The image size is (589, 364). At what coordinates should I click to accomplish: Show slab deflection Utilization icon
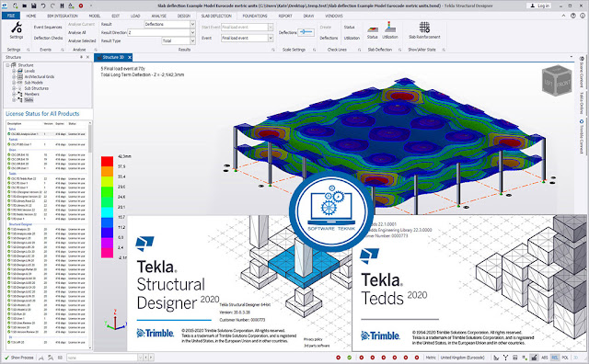coord(390,28)
